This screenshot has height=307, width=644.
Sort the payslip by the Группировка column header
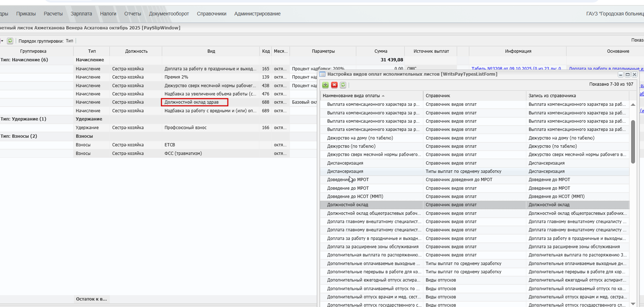(x=33, y=51)
